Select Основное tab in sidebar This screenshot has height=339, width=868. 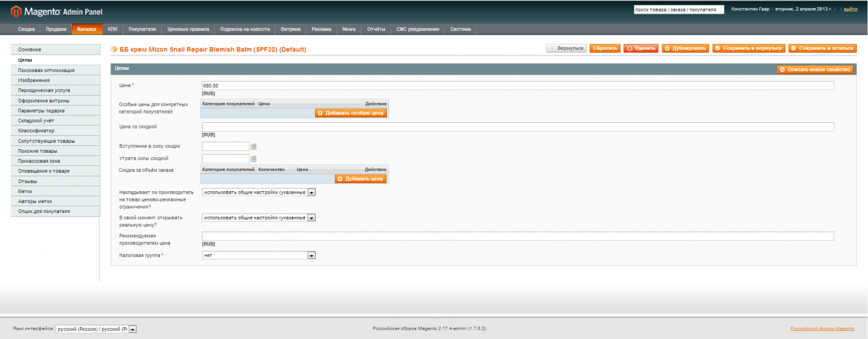(55, 49)
